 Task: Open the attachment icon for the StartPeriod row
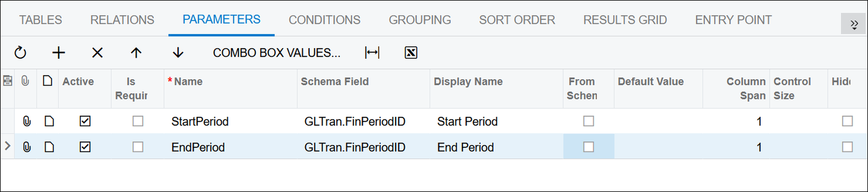point(27,121)
